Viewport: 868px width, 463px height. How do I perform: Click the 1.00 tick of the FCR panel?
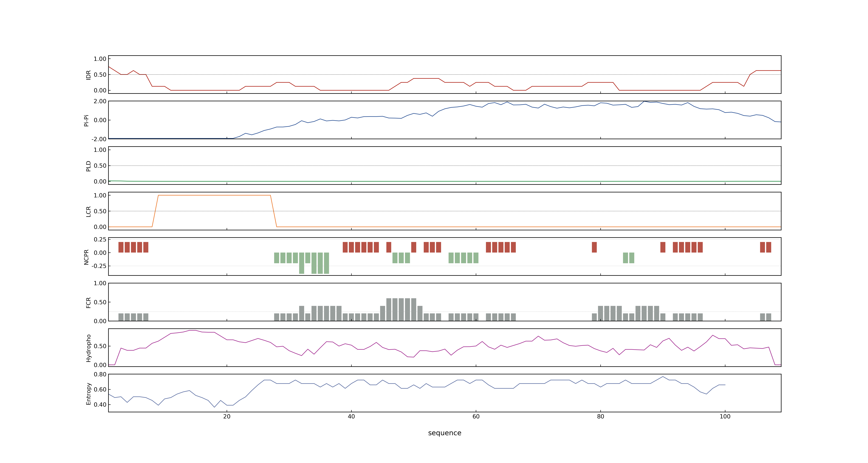pyautogui.click(x=100, y=283)
